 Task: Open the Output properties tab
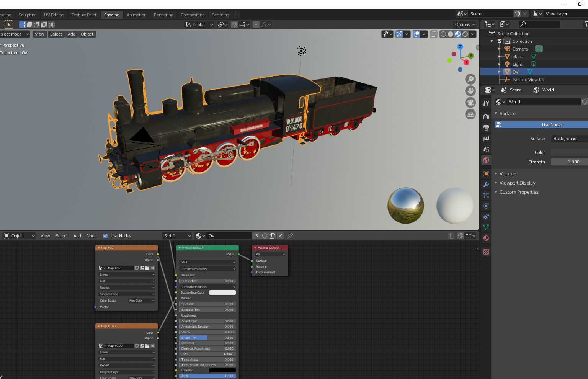pyautogui.click(x=486, y=127)
